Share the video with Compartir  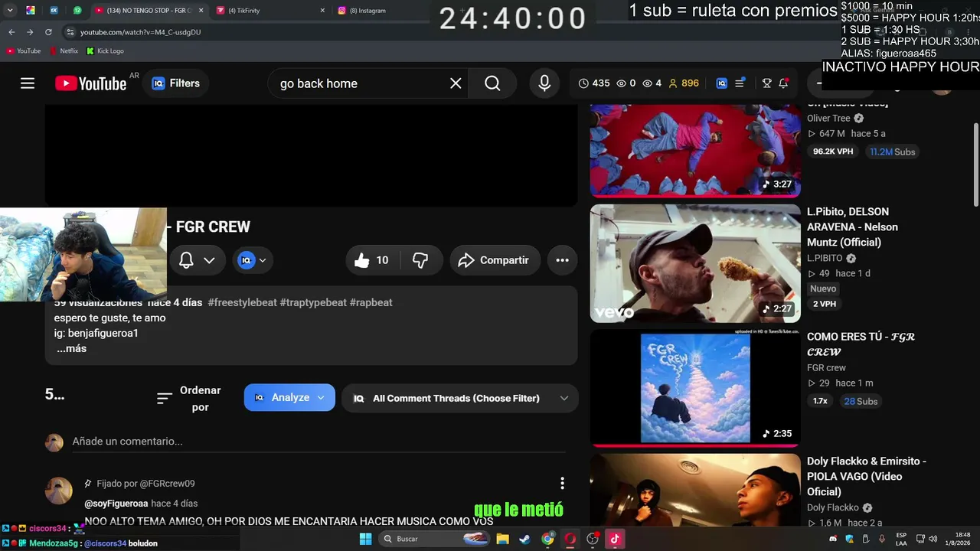tap(495, 260)
